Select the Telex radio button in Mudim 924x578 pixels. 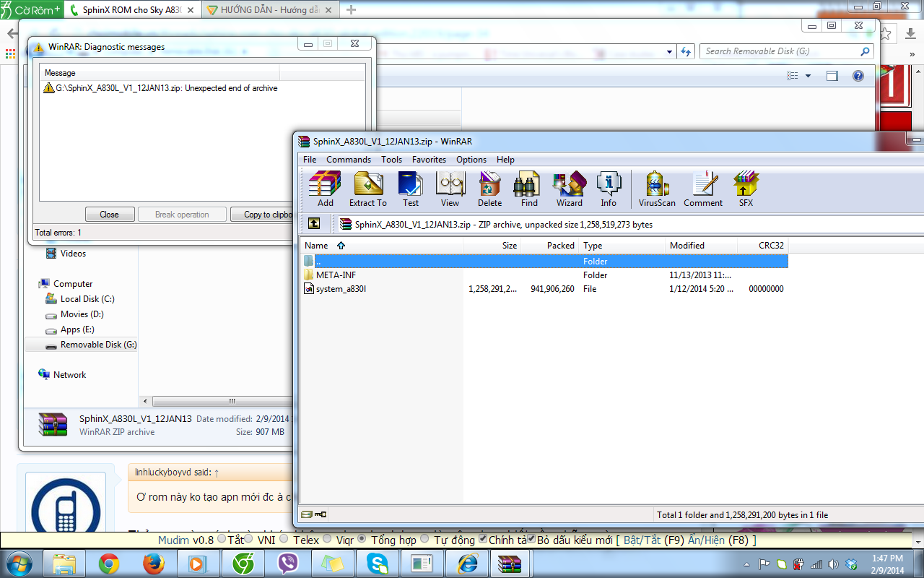point(284,539)
